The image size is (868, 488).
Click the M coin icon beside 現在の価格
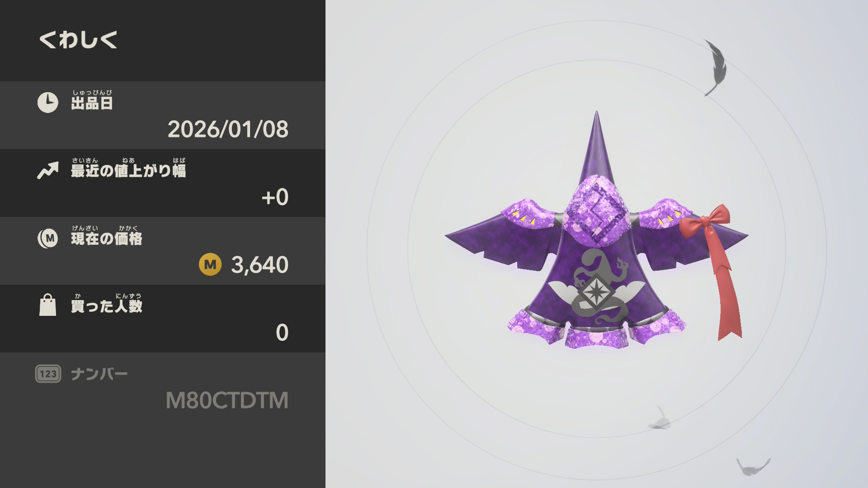coord(48,238)
